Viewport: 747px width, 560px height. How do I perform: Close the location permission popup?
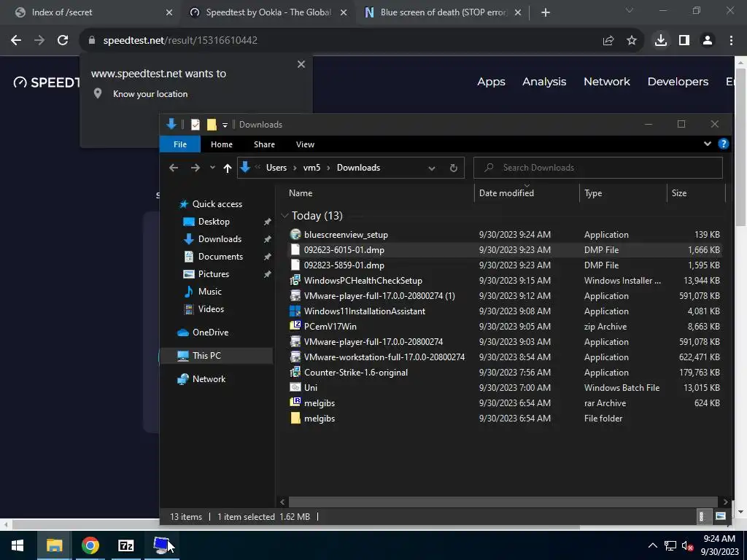(301, 64)
